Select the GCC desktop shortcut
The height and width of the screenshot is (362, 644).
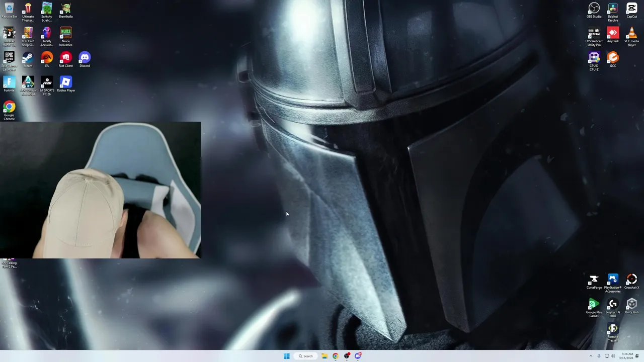[x=613, y=60]
